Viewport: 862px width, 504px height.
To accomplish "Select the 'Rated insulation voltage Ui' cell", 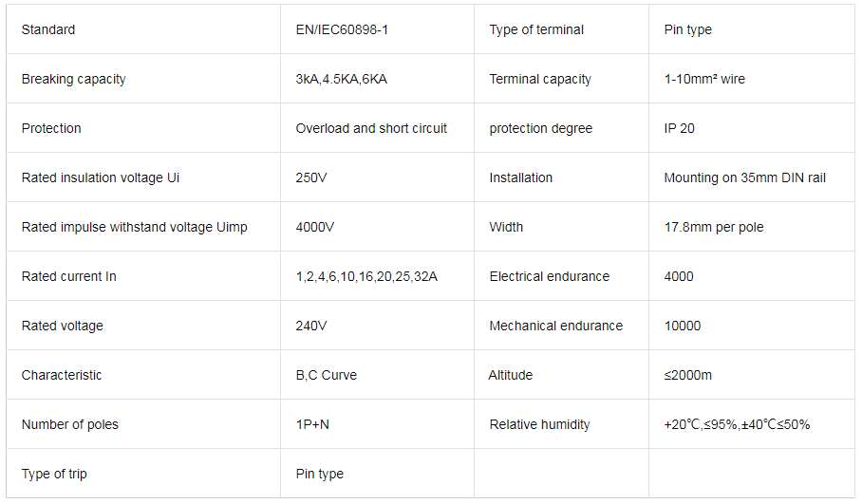I will (x=143, y=177).
